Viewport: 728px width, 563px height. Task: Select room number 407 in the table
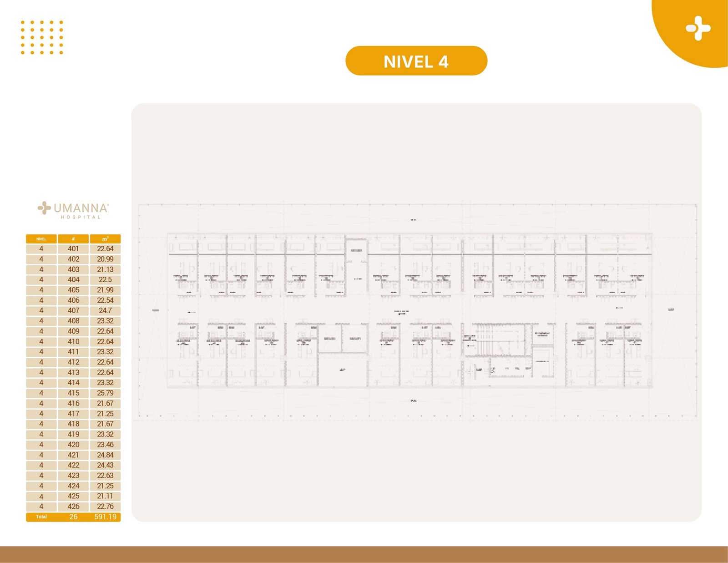tap(73, 311)
